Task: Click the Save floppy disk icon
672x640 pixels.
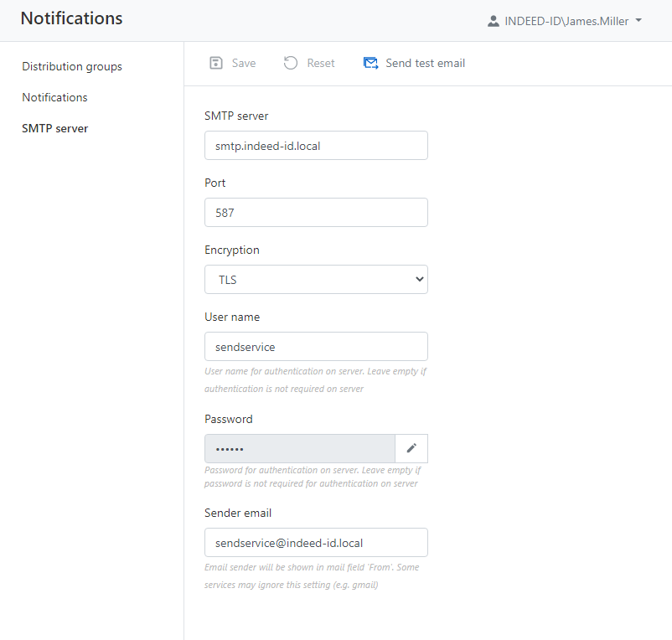Action: pos(216,63)
